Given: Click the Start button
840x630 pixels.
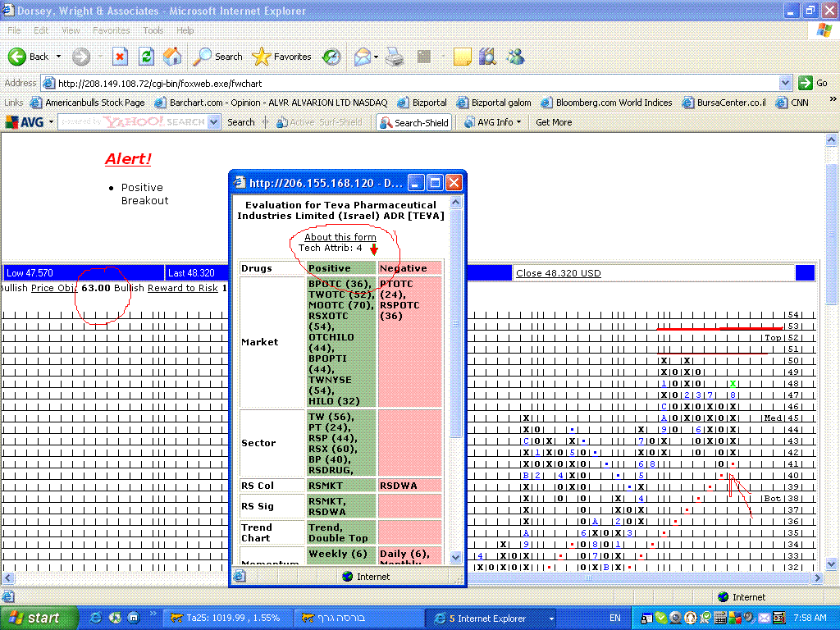Looking at the screenshot, I should (x=39, y=619).
